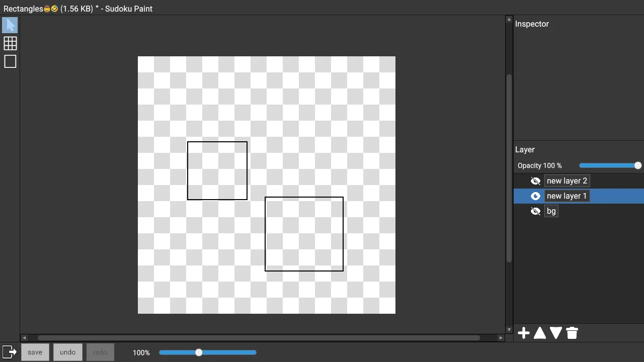Viewport: 644px width, 362px height.
Task: Delete layer with trash icon
Action: [572, 333]
